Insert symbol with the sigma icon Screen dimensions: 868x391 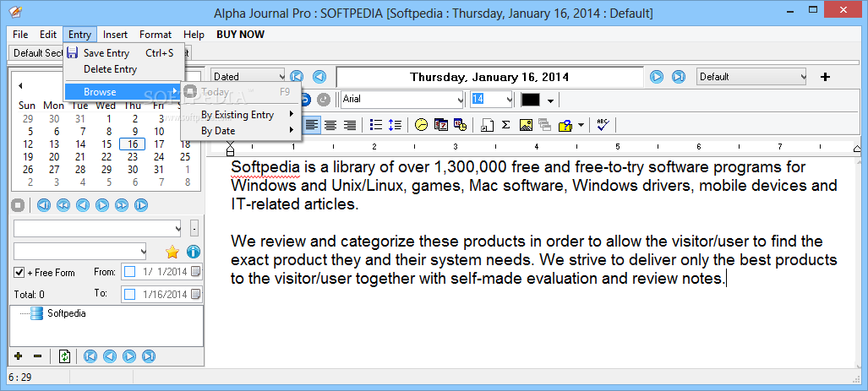coord(506,125)
